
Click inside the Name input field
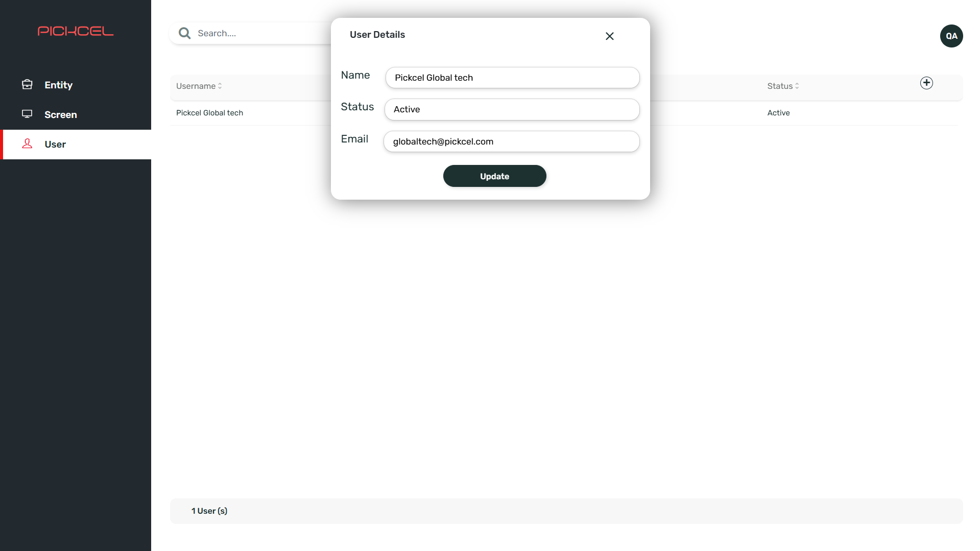pos(512,78)
